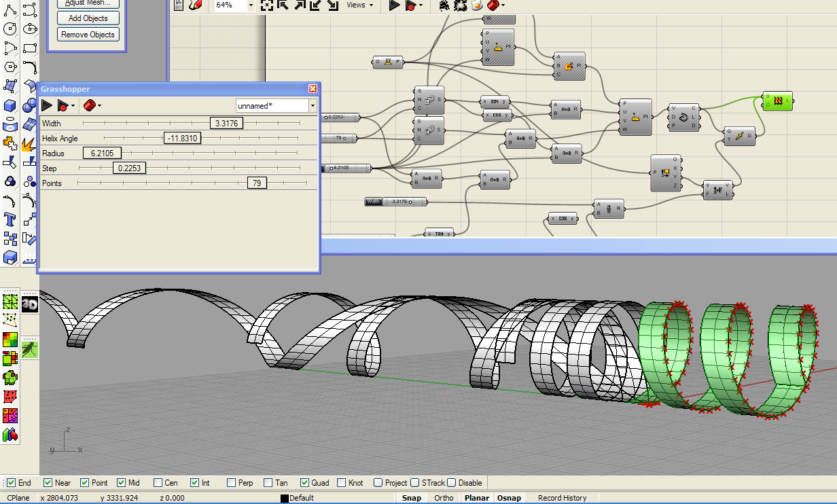Select the zoom extents icon on Grasshopper canvas toolbar
This screenshot has width=837, height=504.
[x=266, y=5]
